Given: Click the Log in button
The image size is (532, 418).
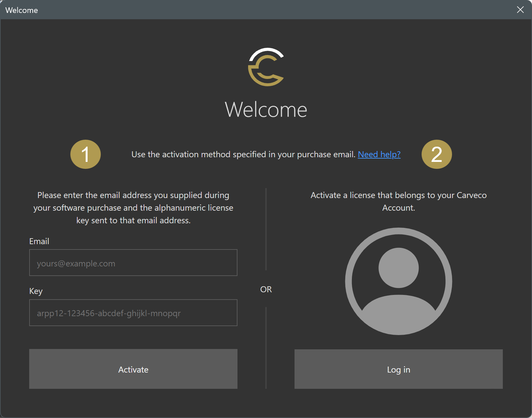Looking at the screenshot, I should (x=399, y=369).
